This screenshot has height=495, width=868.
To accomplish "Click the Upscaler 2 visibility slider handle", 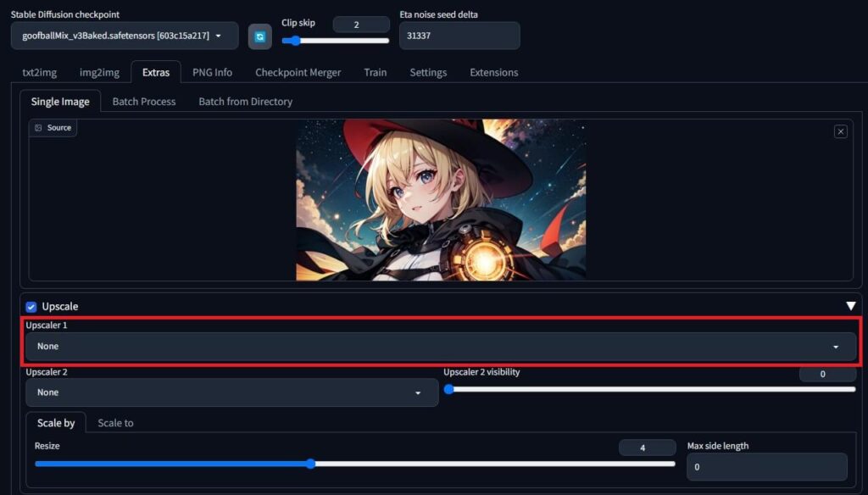I will [449, 389].
